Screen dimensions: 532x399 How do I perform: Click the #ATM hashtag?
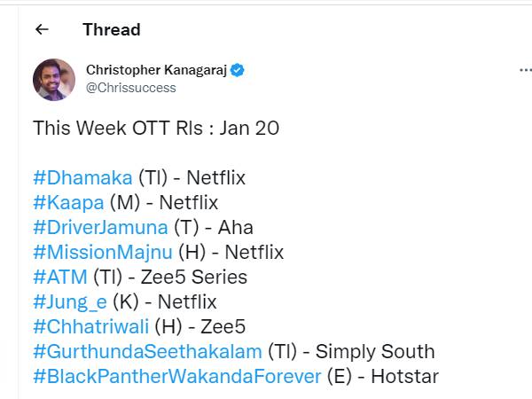[60, 277]
